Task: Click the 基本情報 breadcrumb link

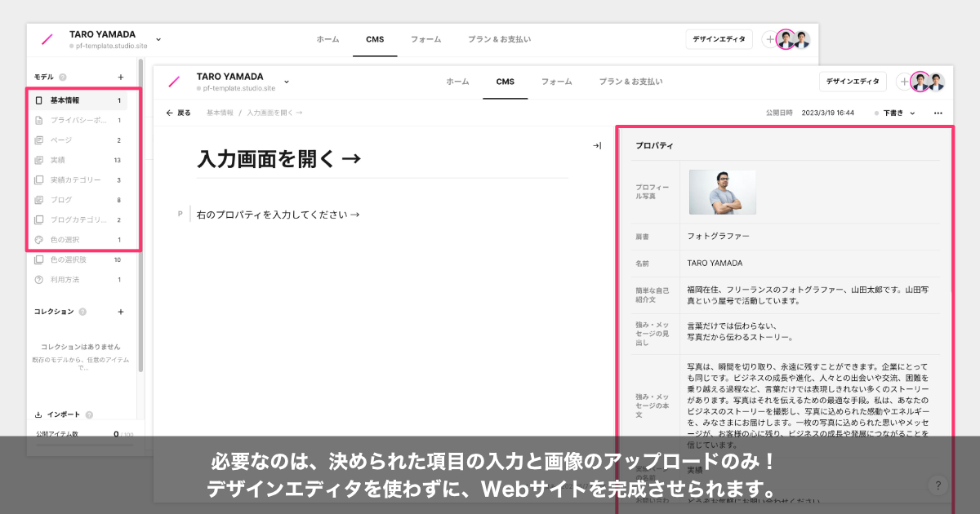Action: click(220, 113)
